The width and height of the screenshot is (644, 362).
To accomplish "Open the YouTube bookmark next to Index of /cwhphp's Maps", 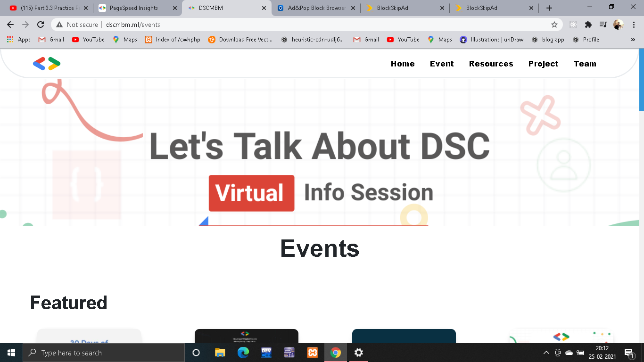I will (88, 40).
